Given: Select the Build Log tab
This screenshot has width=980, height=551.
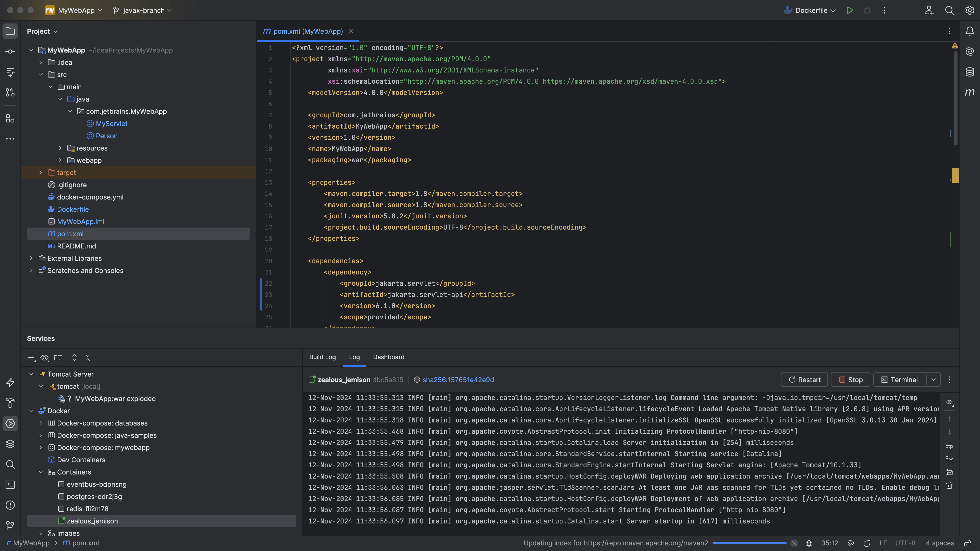Looking at the screenshot, I should click(x=322, y=357).
